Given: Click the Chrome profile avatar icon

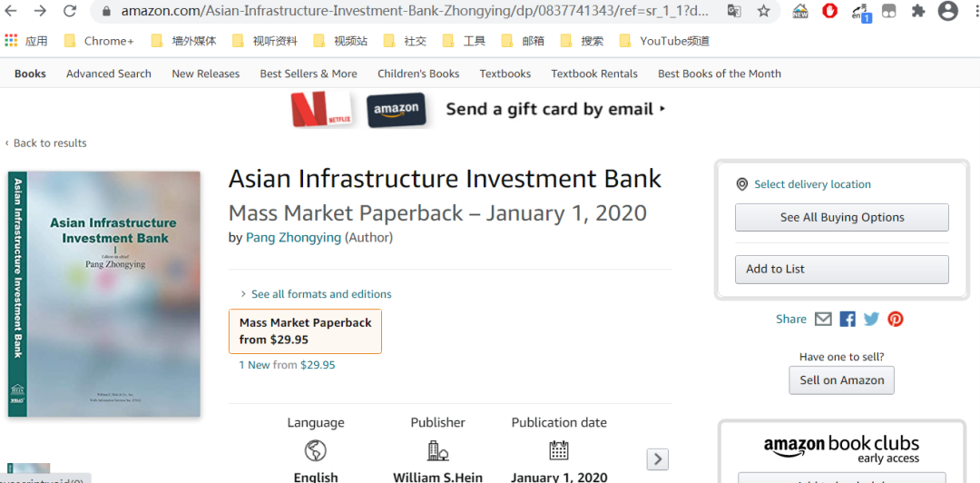Looking at the screenshot, I should click(x=948, y=11).
